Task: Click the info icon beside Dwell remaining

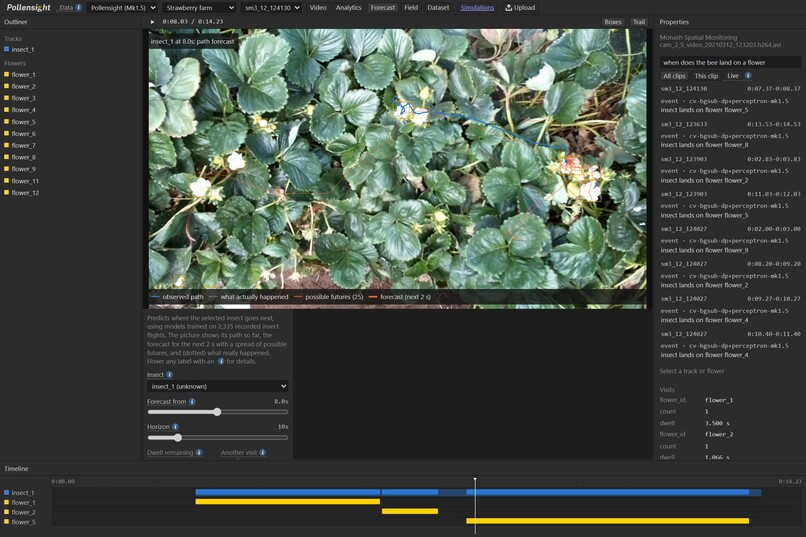Action: pyautogui.click(x=199, y=453)
